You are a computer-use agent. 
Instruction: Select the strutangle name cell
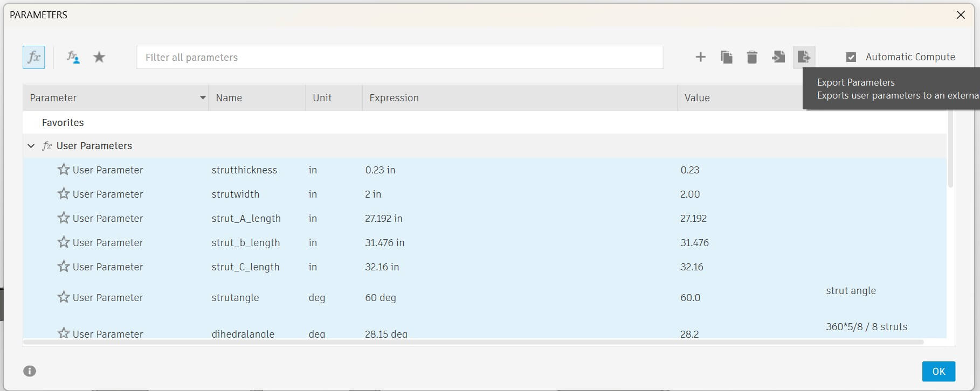pos(235,297)
